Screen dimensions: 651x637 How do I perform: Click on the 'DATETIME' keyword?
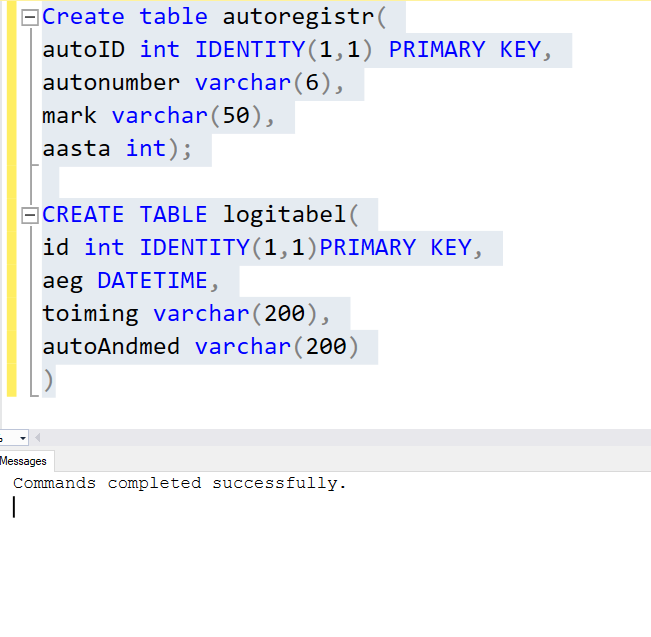(152, 280)
